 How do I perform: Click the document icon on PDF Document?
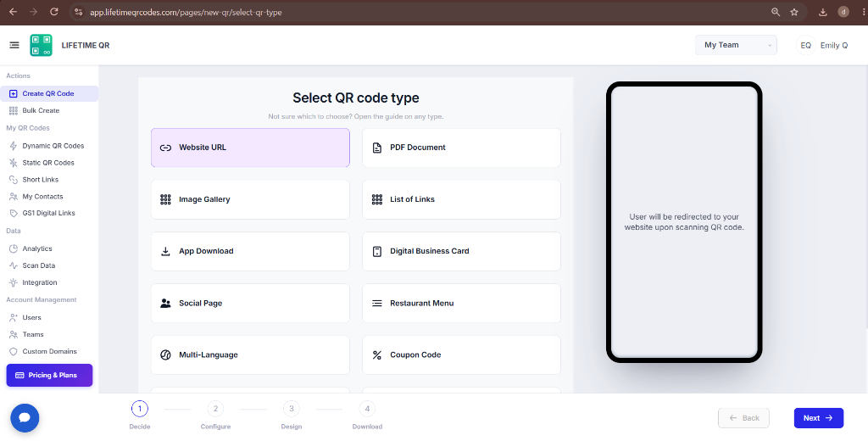click(377, 148)
